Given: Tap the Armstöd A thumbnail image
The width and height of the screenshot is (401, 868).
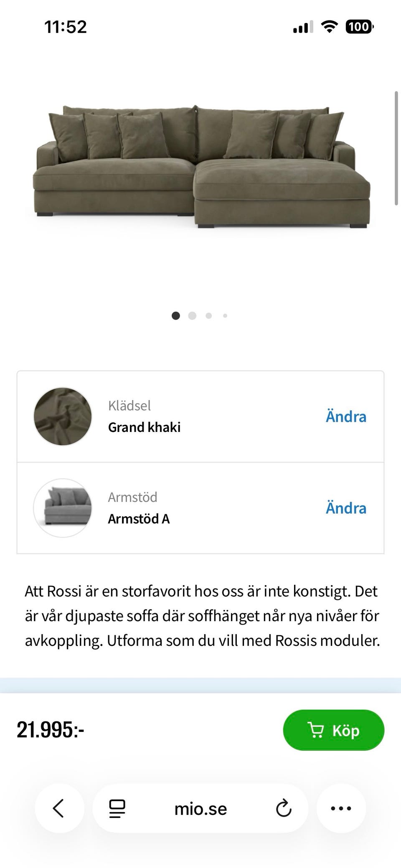Looking at the screenshot, I should coord(63,508).
